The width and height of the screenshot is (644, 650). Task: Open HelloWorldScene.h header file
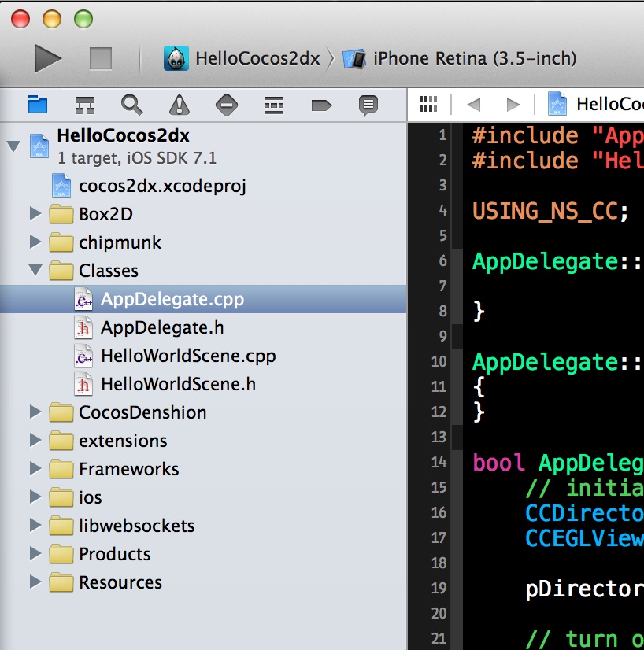(203, 384)
